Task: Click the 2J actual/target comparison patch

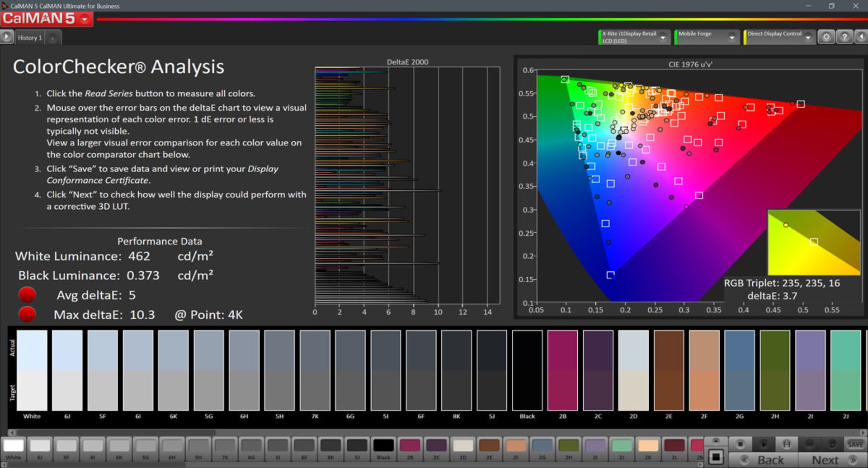Action: [845, 370]
